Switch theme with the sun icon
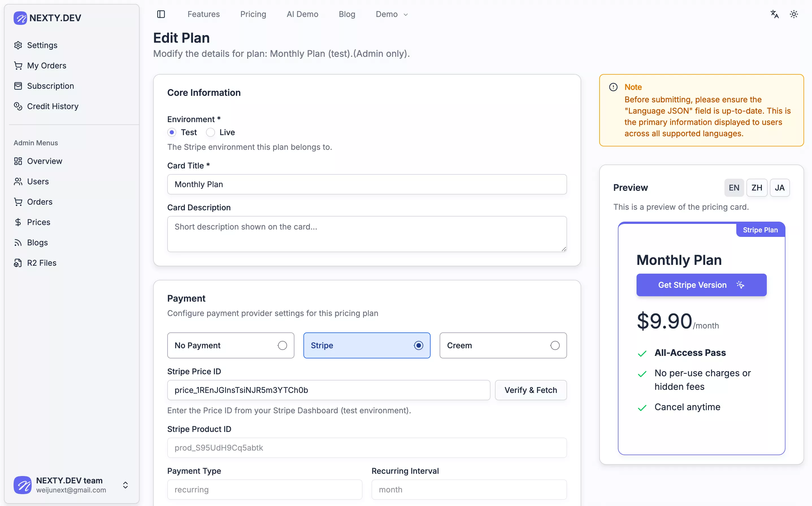812x506 pixels. coord(794,14)
